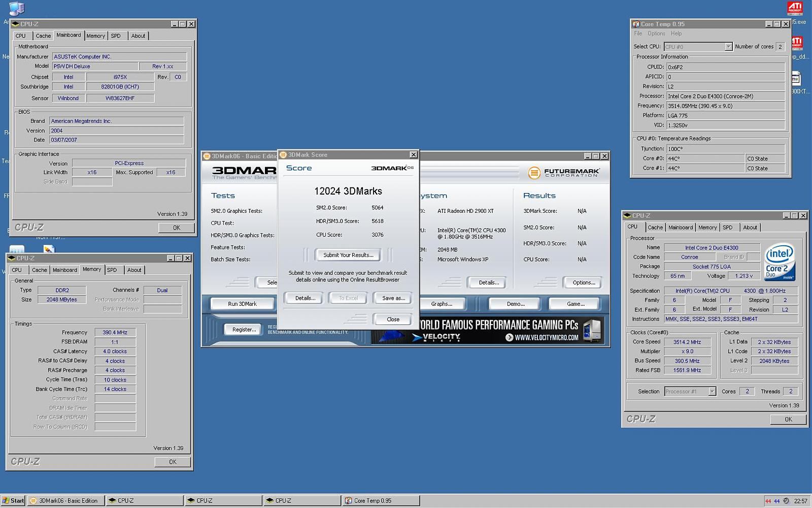The height and width of the screenshot is (508, 812).
Task: Open Options button under Results
Action: 584,282
